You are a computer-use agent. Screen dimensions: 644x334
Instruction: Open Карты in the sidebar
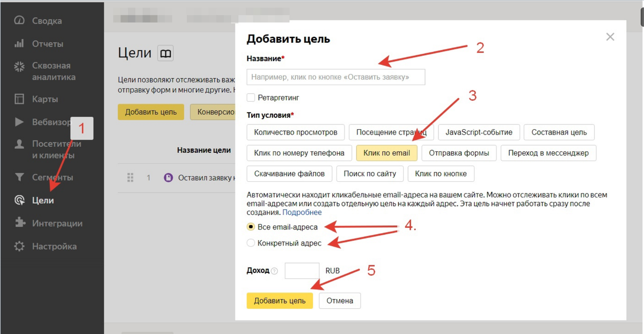pos(45,99)
